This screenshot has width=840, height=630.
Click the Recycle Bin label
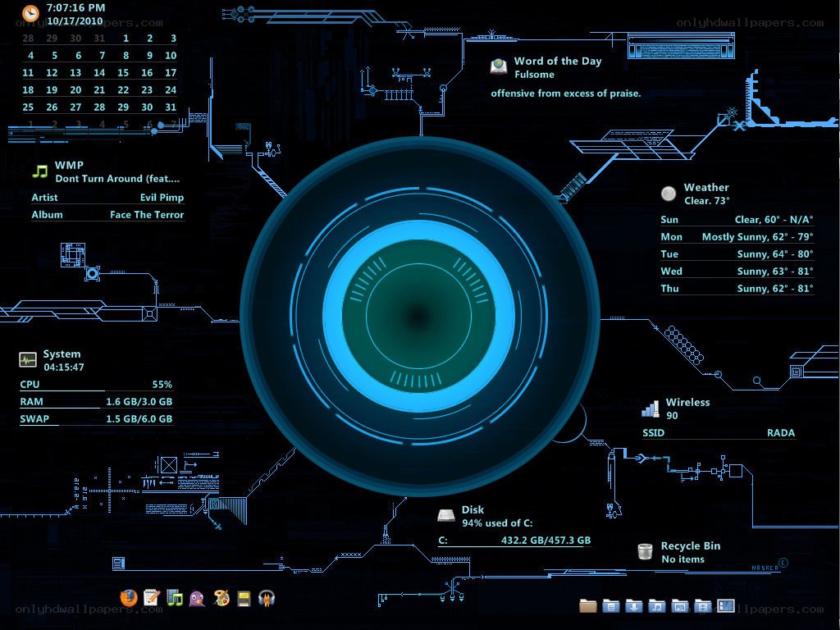coord(691,546)
